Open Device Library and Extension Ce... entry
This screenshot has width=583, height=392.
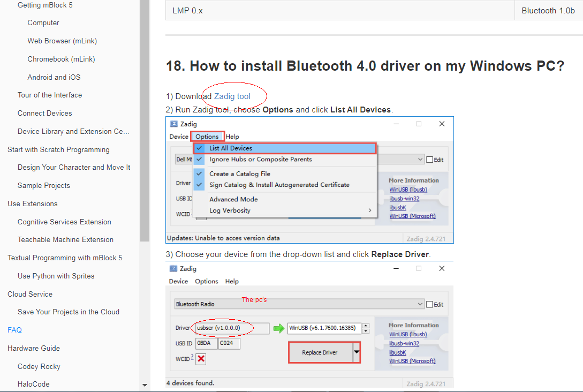tap(73, 132)
